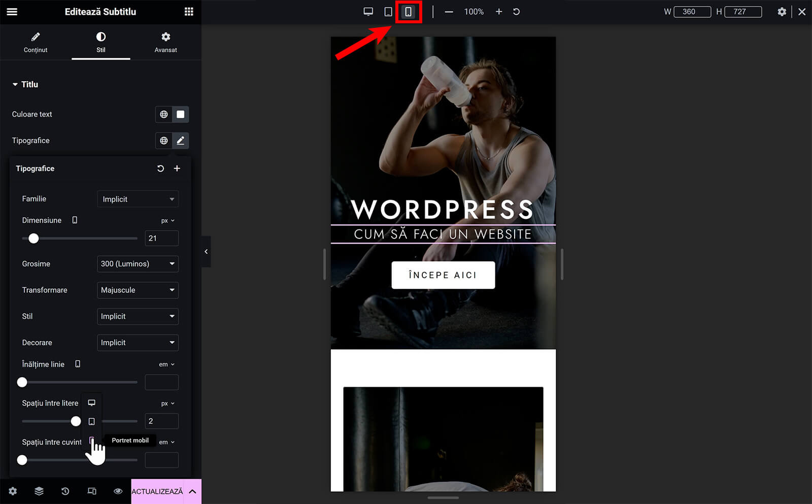Screen dimensions: 812x504
Task: Click the Preview eye icon
Action: [118, 491]
